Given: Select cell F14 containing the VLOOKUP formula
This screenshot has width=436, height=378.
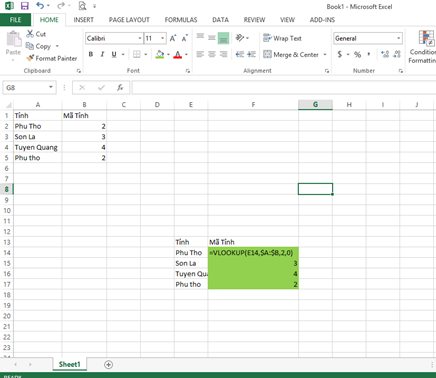Looking at the screenshot, I should click(x=253, y=253).
